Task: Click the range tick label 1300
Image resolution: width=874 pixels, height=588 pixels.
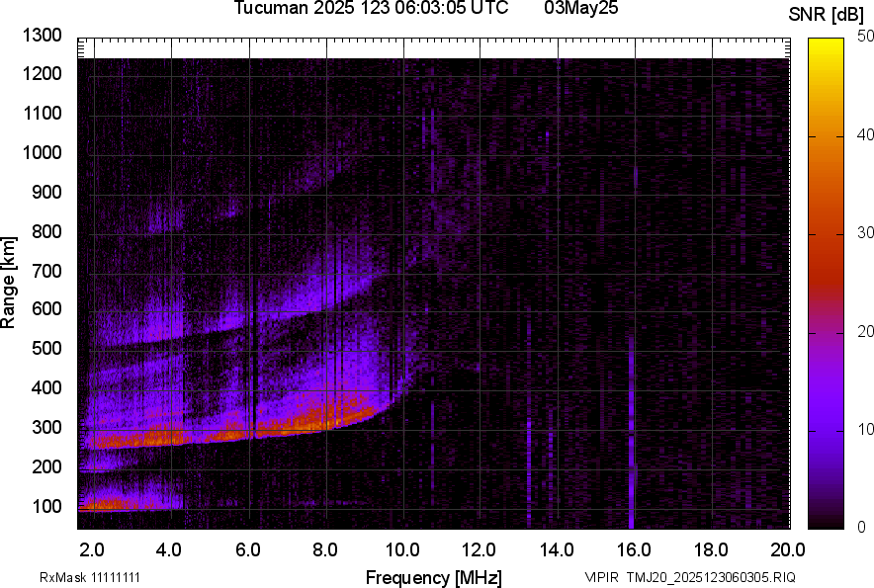Action: [42, 36]
